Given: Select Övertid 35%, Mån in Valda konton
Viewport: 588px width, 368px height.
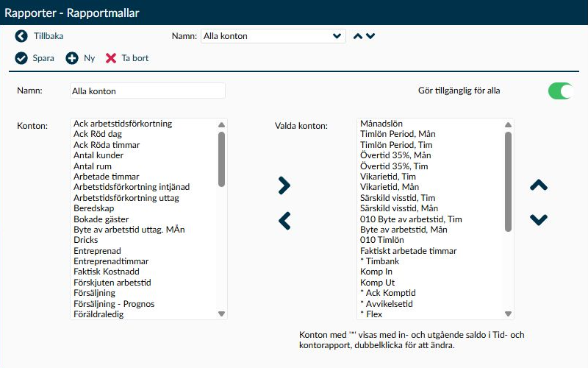Looking at the screenshot, I should [395, 155].
